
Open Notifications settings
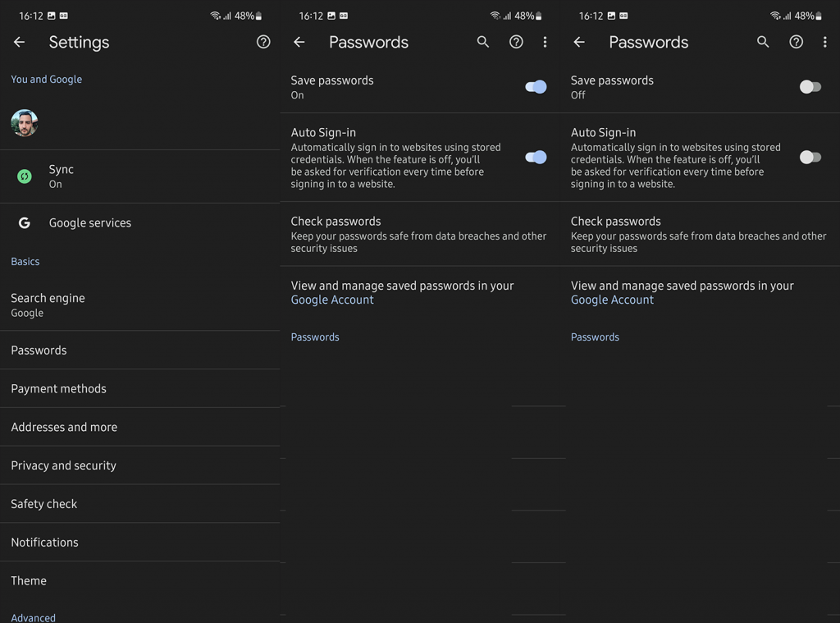point(139,543)
